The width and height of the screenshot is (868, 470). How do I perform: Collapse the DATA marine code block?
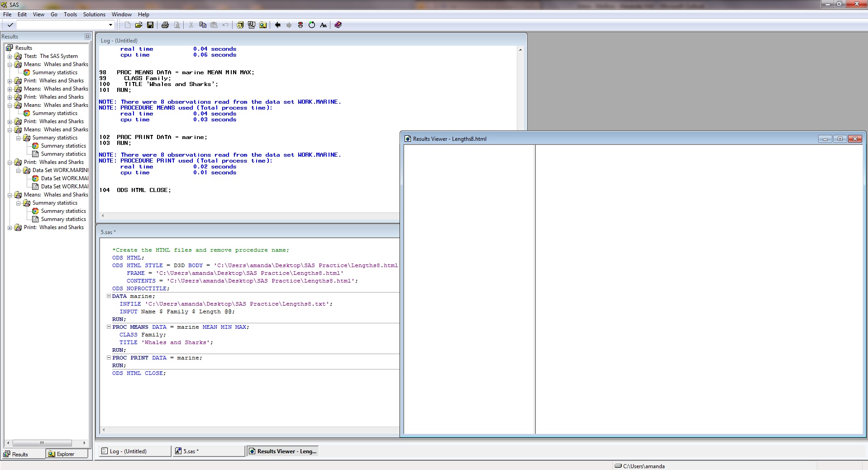[109, 296]
